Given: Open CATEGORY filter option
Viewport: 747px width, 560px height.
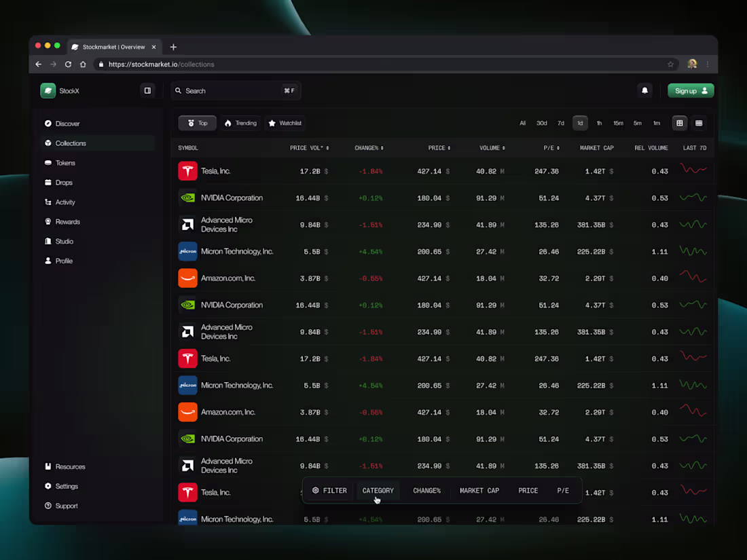Looking at the screenshot, I should [378, 491].
